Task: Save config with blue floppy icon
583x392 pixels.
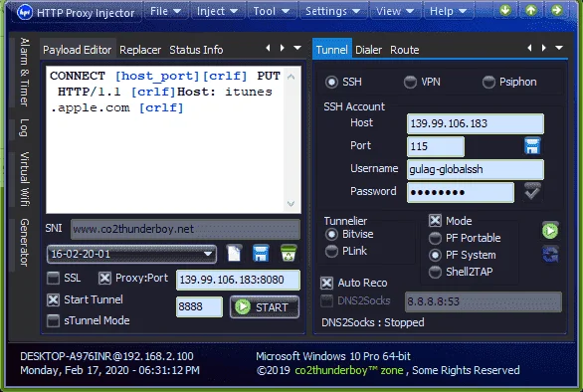Action: 261,254
